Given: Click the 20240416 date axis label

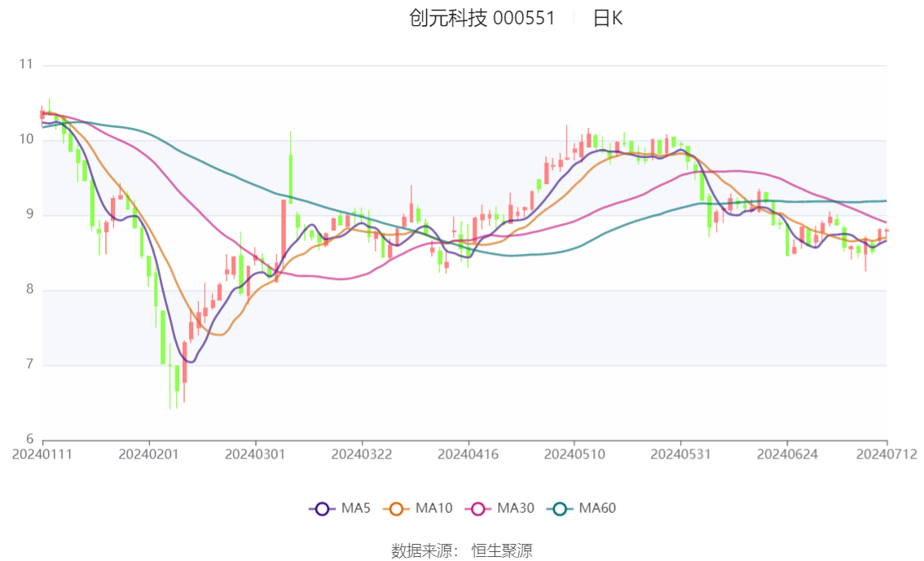Looking at the screenshot, I should (468, 454).
